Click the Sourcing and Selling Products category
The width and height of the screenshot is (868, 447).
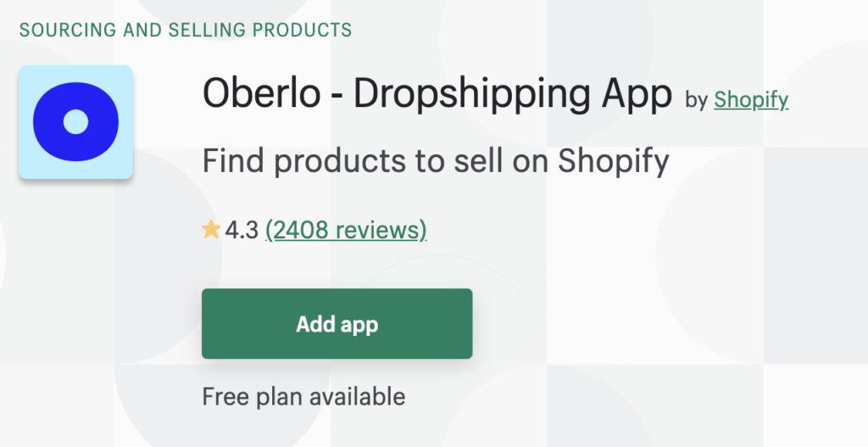tap(185, 30)
